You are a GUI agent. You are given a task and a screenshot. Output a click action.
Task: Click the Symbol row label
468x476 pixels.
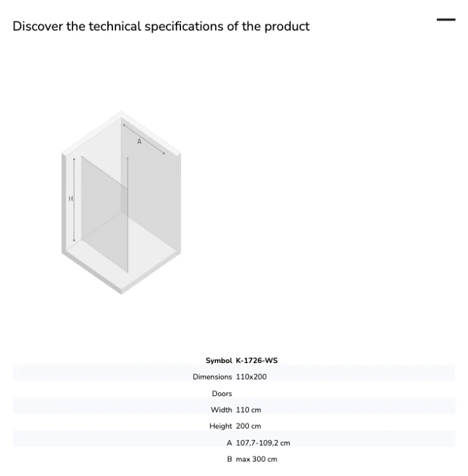[x=218, y=360]
